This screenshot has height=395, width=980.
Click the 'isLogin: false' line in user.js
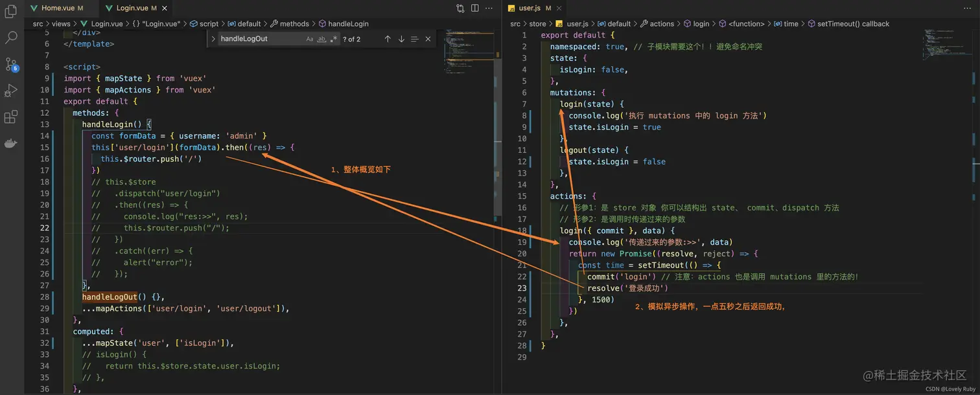coord(594,70)
